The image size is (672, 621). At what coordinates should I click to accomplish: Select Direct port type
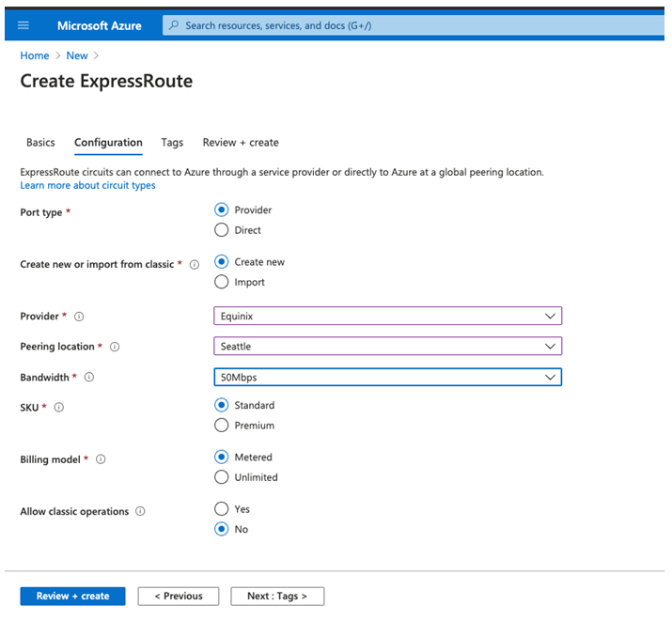pyautogui.click(x=222, y=230)
